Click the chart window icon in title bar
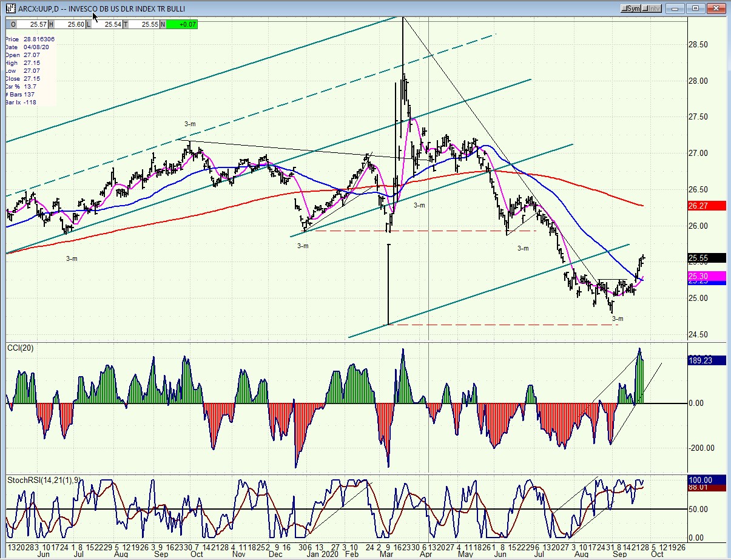Viewport: 731px width, 560px height. tap(10, 8)
